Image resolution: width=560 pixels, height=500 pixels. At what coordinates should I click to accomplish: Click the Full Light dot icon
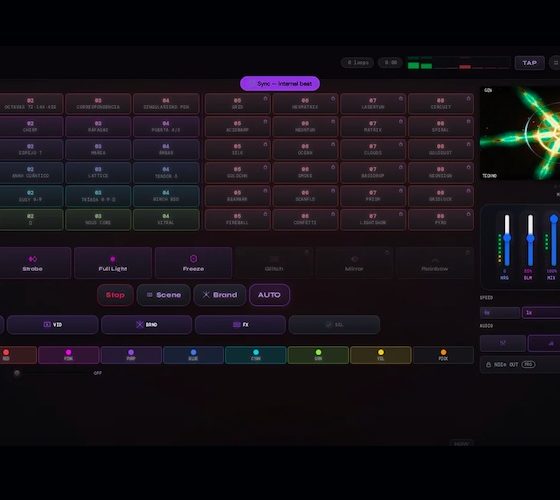[112, 259]
